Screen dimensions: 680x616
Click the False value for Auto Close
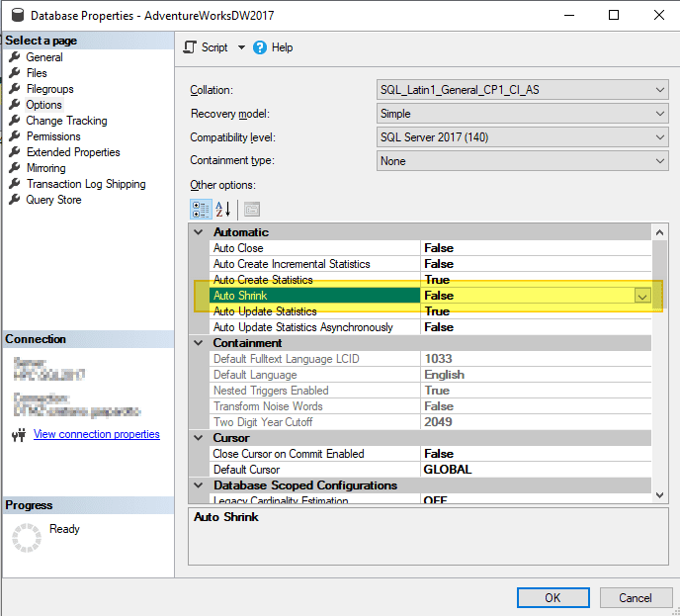tap(439, 248)
